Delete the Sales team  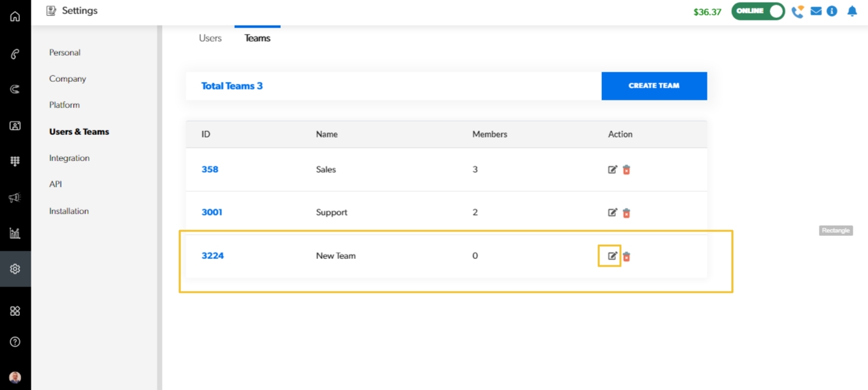click(x=626, y=170)
